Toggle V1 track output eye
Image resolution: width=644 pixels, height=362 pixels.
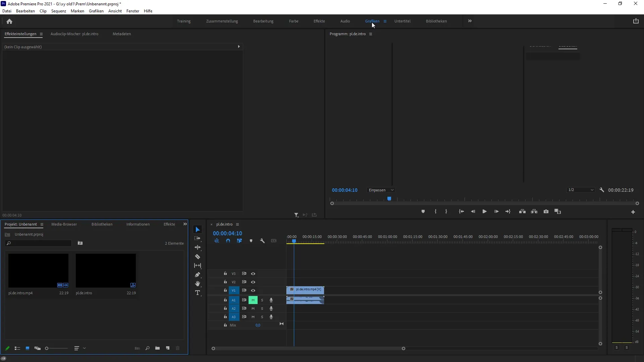pyautogui.click(x=253, y=290)
